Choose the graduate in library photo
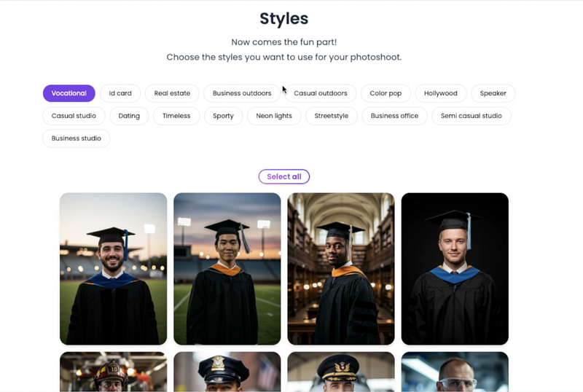Screen dimensions: 583x392 pyautogui.click(x=341, y=269)
